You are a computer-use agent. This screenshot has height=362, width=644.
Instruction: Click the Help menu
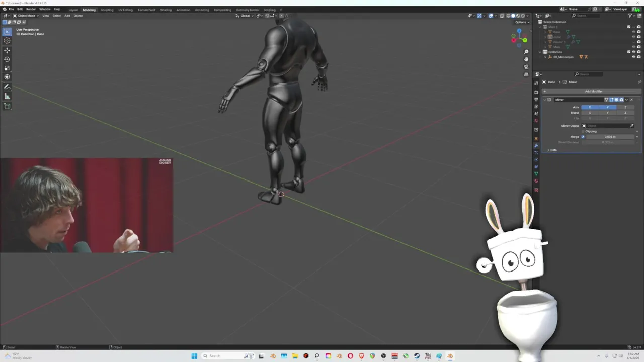click(57, 9)
